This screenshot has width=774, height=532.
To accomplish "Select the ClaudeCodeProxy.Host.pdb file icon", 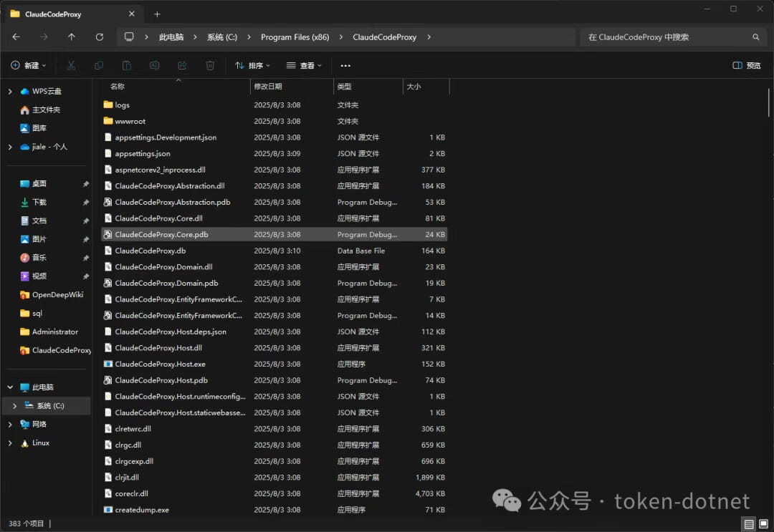I will pyautogui.click(x=108, y=380).
